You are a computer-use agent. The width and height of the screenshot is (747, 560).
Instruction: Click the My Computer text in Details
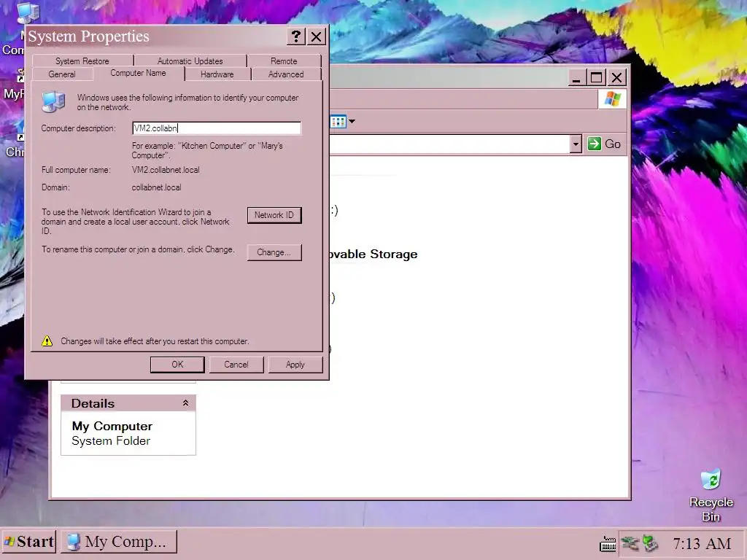tap(112, 426)
